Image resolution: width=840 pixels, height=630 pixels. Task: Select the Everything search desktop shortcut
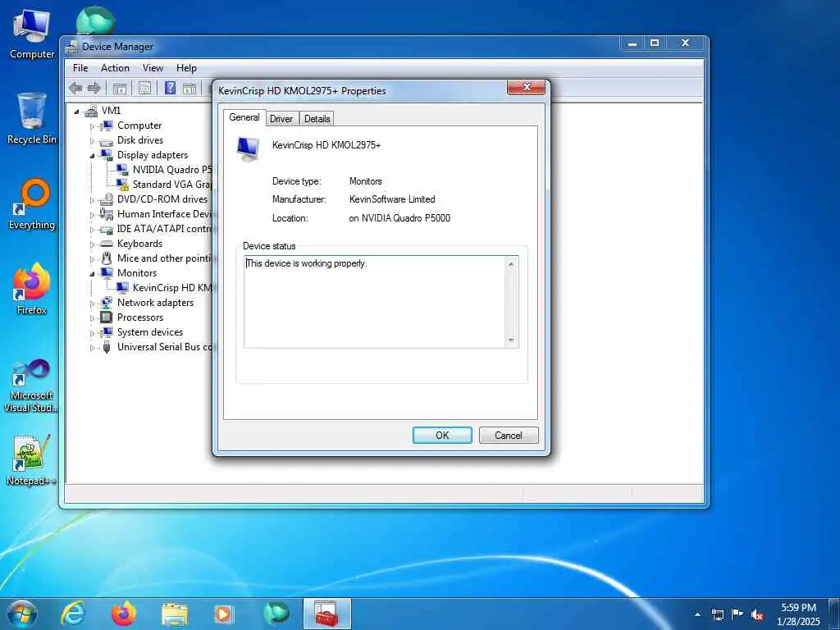tap(32, 204)
